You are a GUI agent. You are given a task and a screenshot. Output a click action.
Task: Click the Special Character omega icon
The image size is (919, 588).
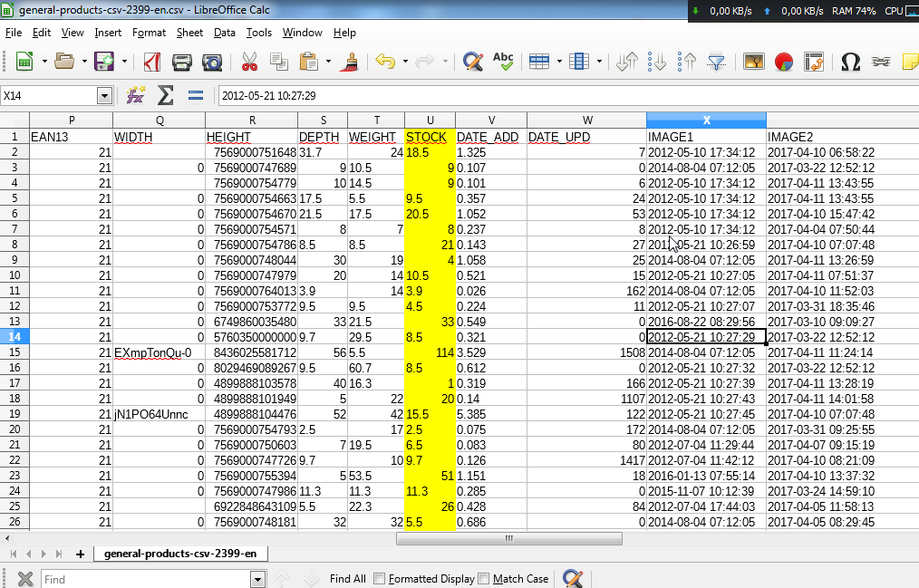click(x=850, y=62)
